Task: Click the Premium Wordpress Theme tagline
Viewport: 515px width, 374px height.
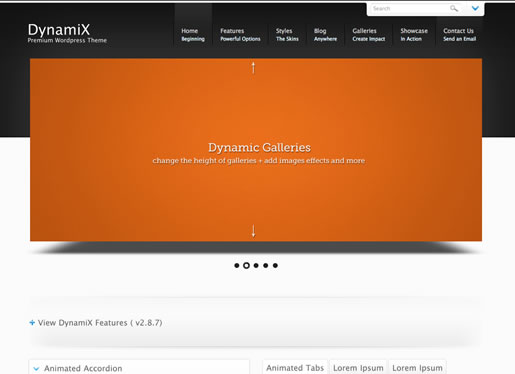Action: point(67,40)
